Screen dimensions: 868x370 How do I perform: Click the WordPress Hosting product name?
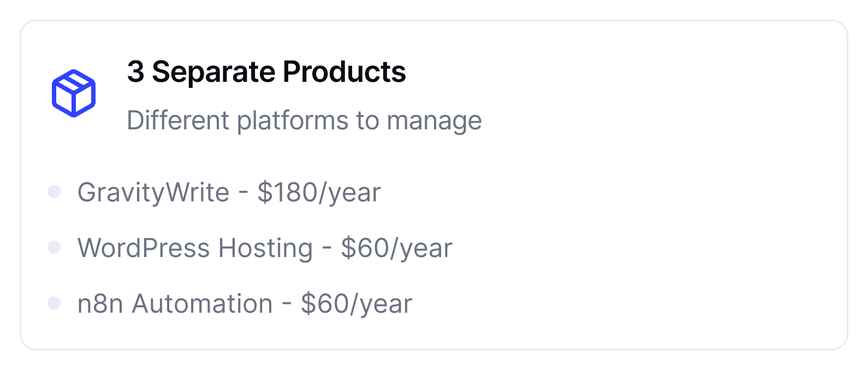click(x=195, y=248)
